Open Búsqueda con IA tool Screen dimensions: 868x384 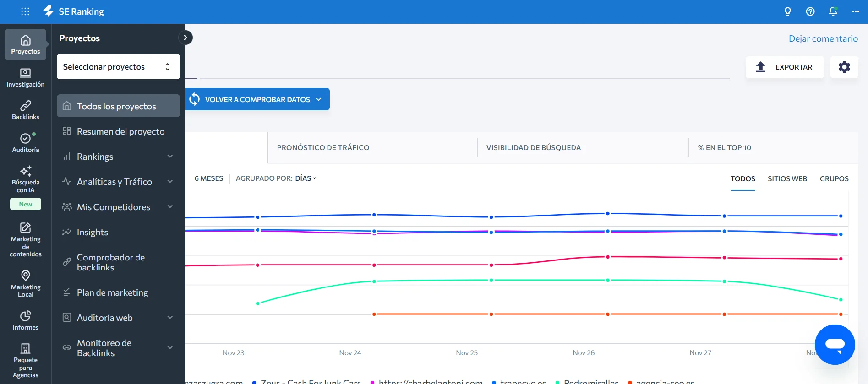pos(25,179)
